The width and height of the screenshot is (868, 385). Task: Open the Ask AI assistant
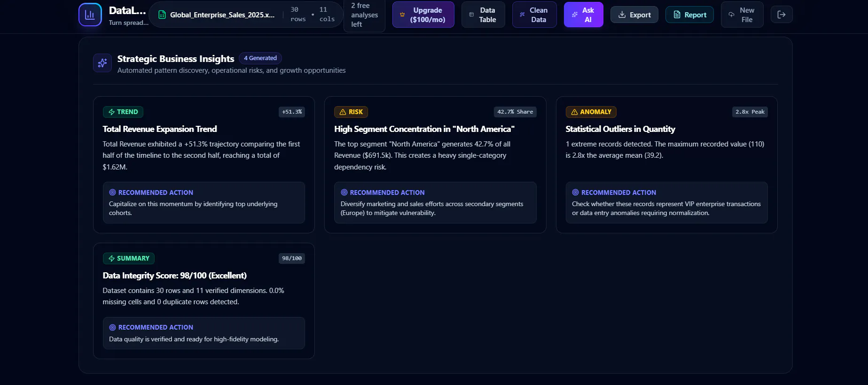583,15
